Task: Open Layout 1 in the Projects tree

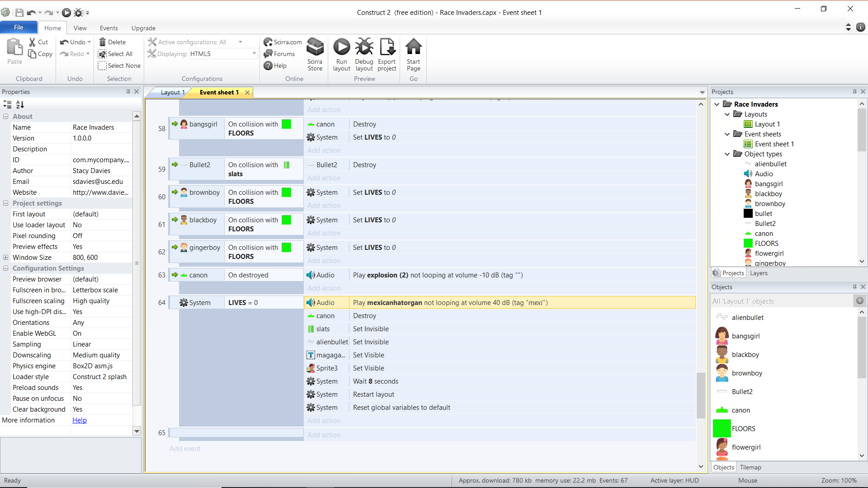Action: (762, 124)
